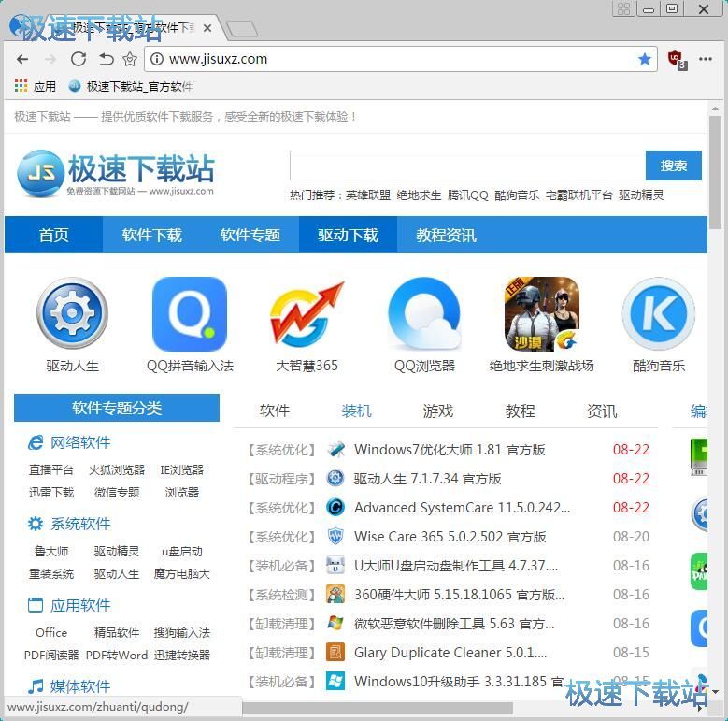Click the blue bookmark star in address bar
Image resolution: width=728 pixels, height=721 pixels.
pos(645,59)
